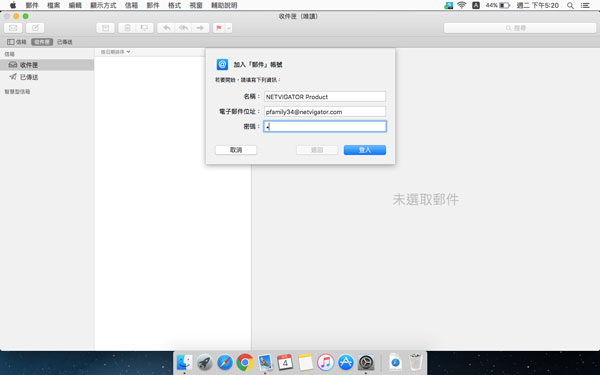Open the Apple menu
The height and width of the screenshot is (375, 600).
pyautogui.click(x=13, y=5)
